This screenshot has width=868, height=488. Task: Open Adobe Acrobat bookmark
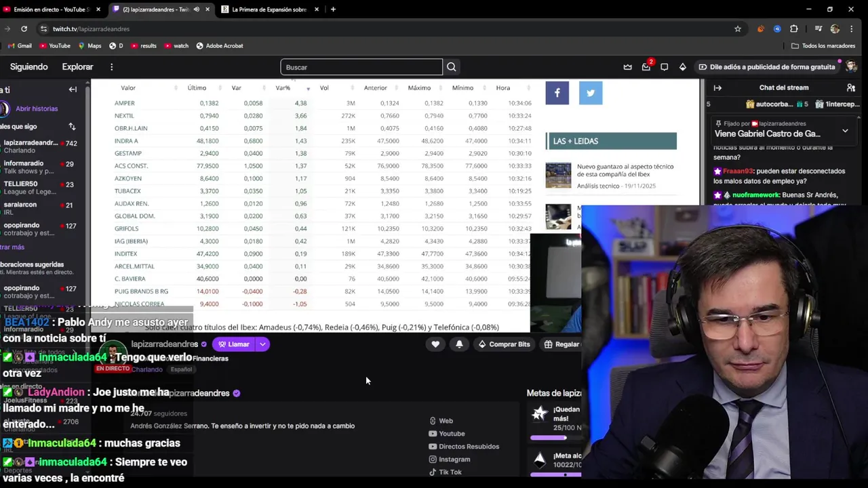pos(220,46)
